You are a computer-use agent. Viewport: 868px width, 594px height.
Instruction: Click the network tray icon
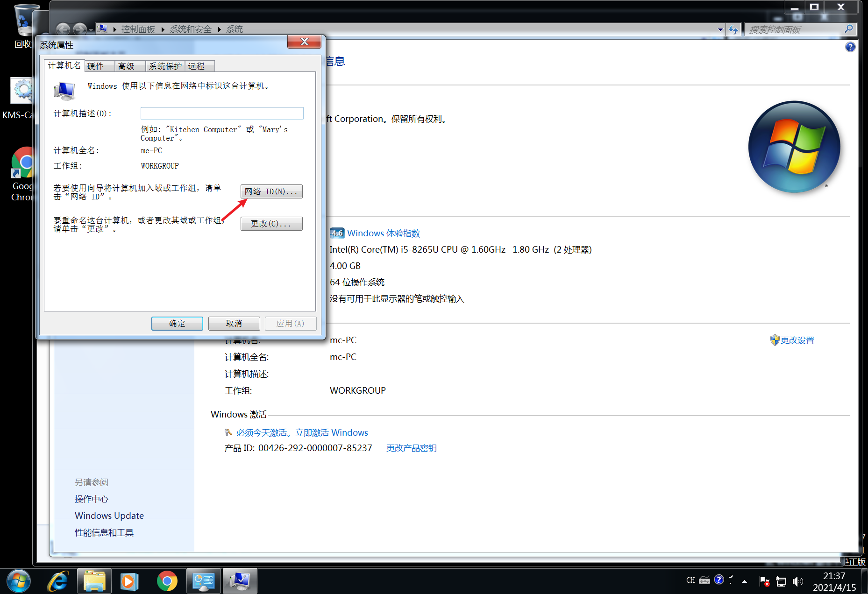click(x=781, y=581)
